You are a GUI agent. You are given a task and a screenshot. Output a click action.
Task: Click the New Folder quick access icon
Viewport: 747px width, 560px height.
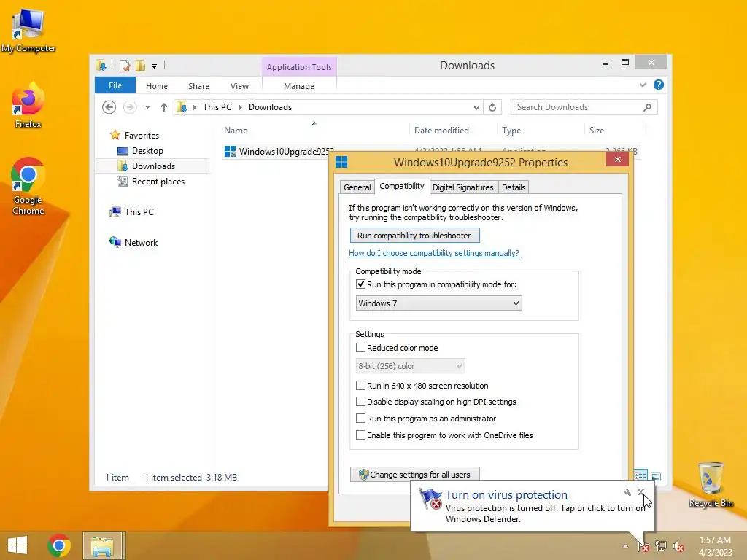(x=139, y=65)
